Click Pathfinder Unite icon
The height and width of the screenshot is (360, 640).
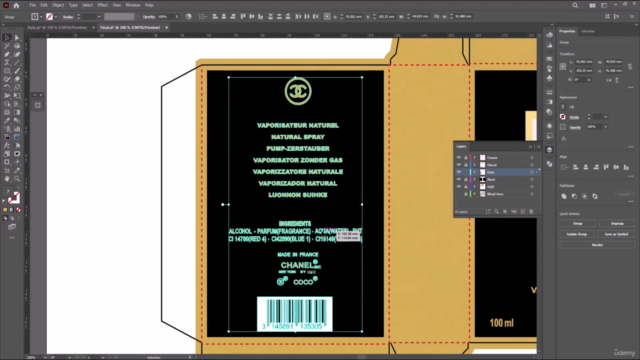[x=564, y=196]
